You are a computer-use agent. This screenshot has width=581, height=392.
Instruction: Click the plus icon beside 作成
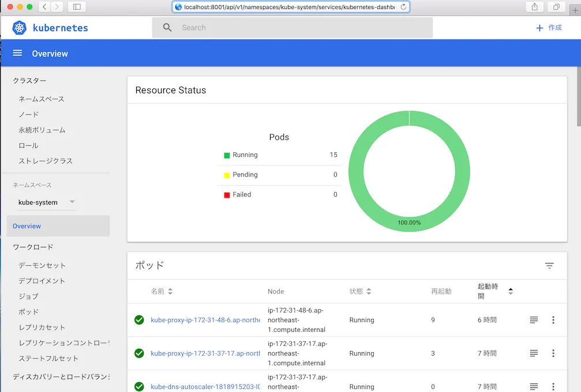pyautogui.click(x=539, y=28)
